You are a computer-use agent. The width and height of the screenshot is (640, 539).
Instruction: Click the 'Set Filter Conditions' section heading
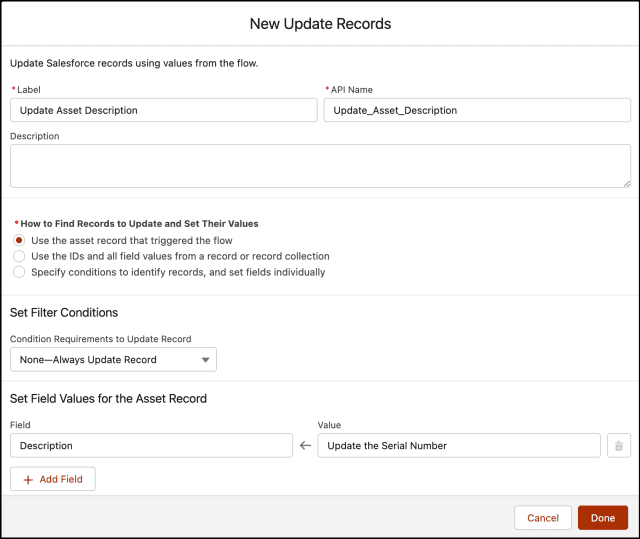[64, 313]
